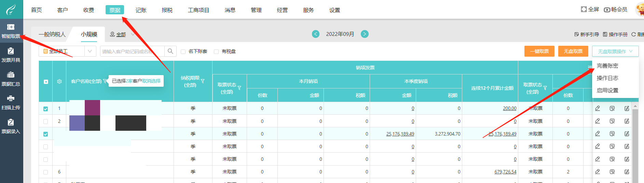Image resolution: width=644 pixels, height=183 pixels.
Task: Go to next month using right arrow
Action: click(365, 34)
